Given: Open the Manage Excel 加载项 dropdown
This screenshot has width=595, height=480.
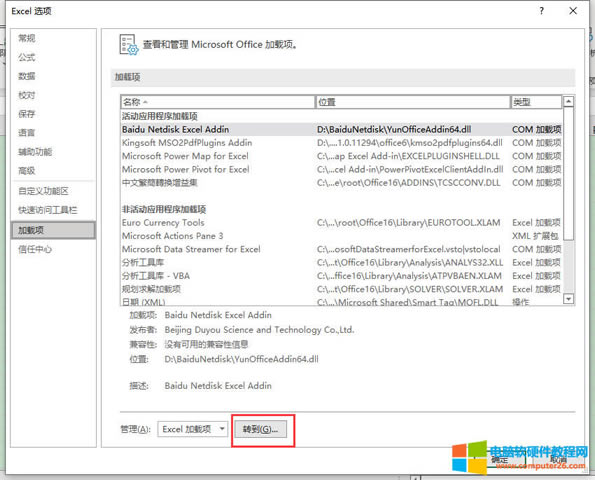Looking at the screenshot, I should tap(193, 429).
